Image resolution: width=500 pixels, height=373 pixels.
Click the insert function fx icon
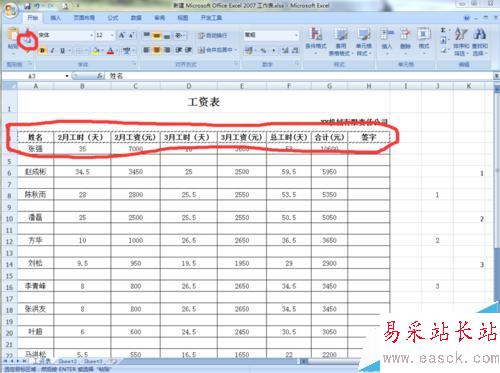tap(100, 76)
